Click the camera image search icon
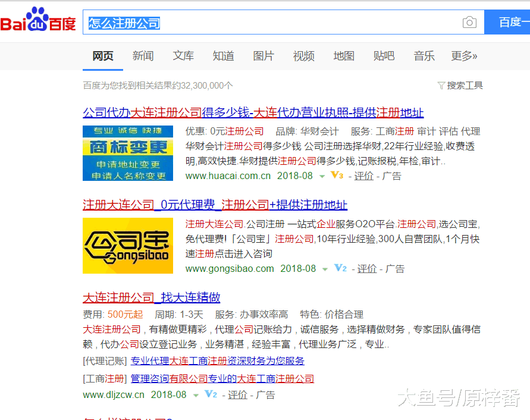The height and width of the screenshot is (420, 530). 469,23
